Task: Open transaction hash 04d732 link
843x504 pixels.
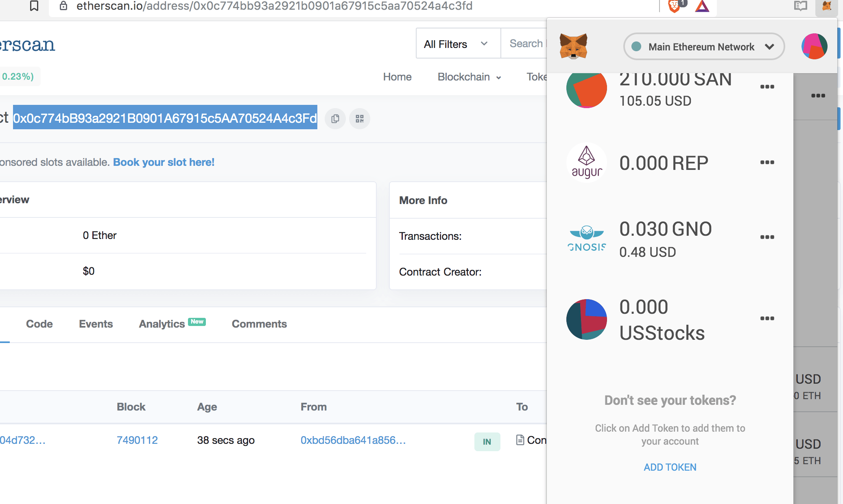Action: pyautogui.click(x=22, y=440)
